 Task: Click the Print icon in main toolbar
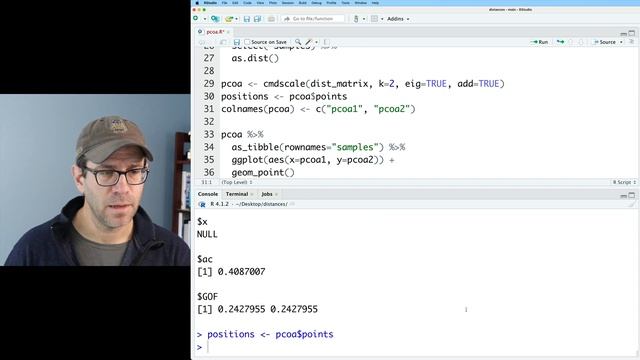click(271, 19)
